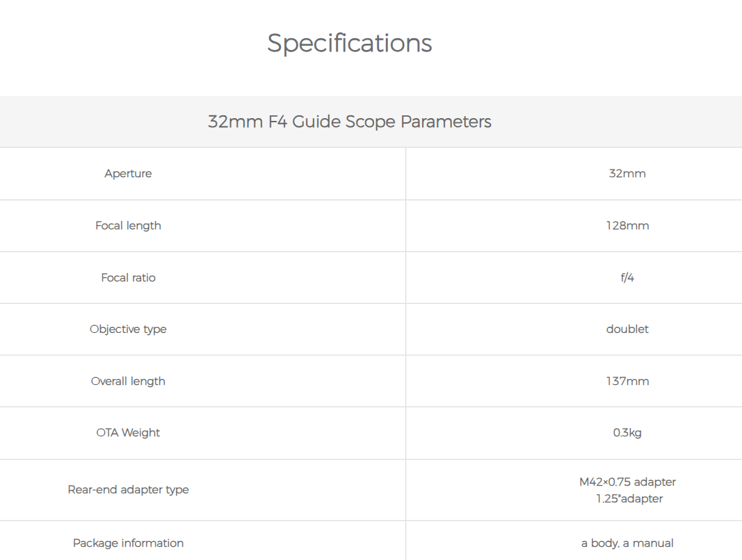Click the 0.3kg weight value
Screen dimensions: 742x560
[x=627, y=433]
